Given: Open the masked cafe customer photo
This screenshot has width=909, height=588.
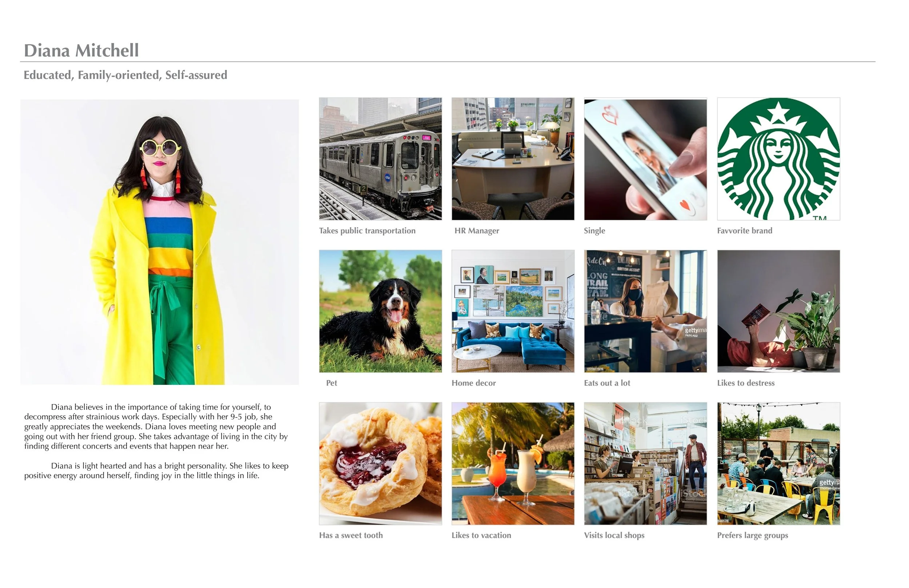Looking at the screenshot, I should [645, 311].
